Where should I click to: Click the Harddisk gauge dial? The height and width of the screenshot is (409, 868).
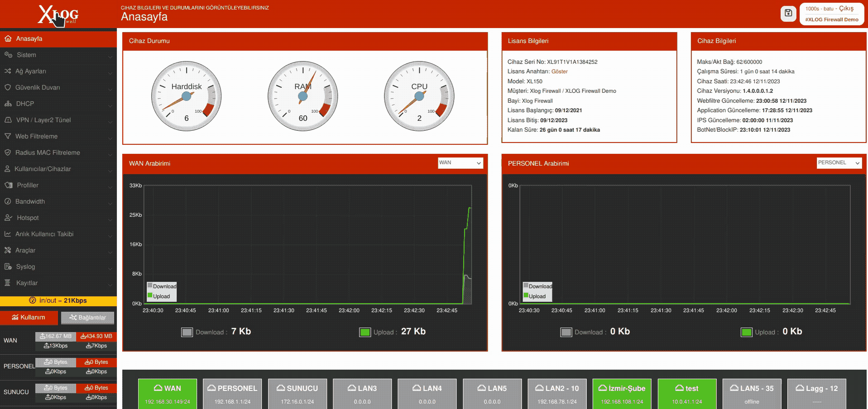pos(186,96)
